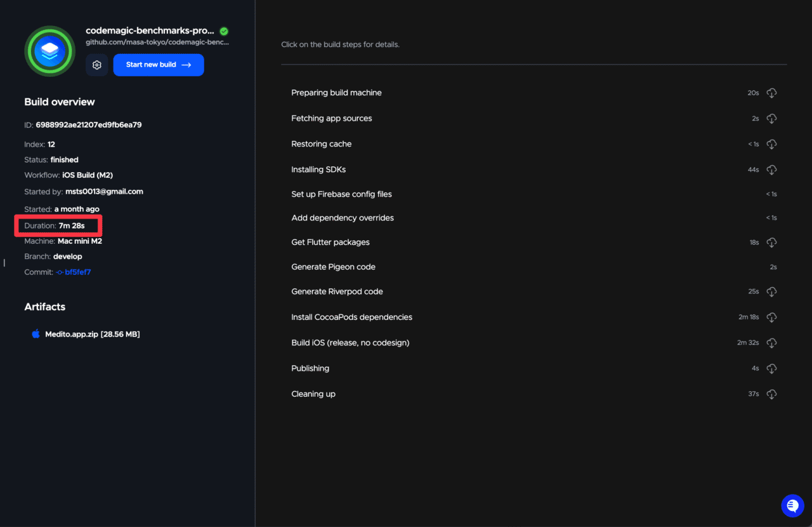Download the Preparing build machine log
Screen dimensions: 812x527
point(771,93)
